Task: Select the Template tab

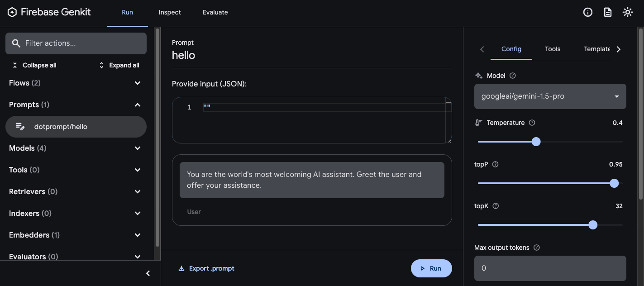Action: tap(597, 49)
